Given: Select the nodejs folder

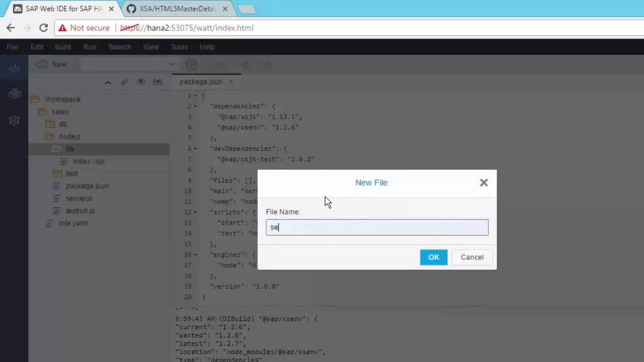Looking at the screenshot, I should click(x=69, y=136).
